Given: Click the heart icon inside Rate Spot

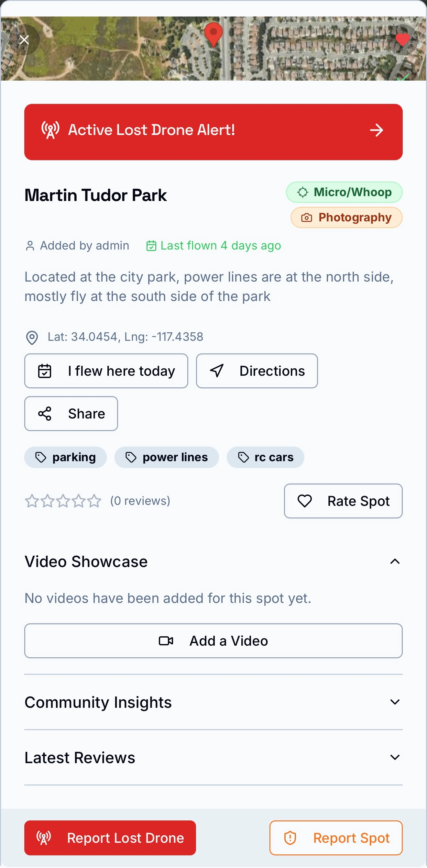Looking at the screenshot, I should click(x=305, y=501).
